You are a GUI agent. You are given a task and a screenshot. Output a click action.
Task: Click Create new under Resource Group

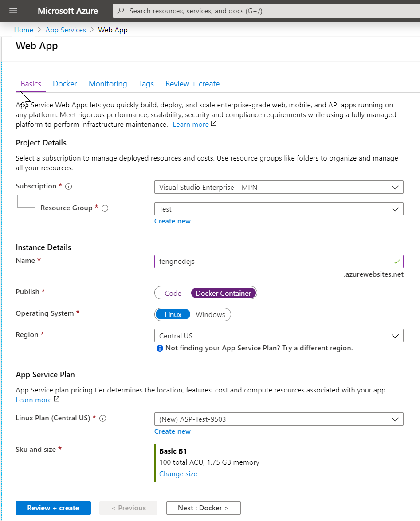tap(173, 221)
